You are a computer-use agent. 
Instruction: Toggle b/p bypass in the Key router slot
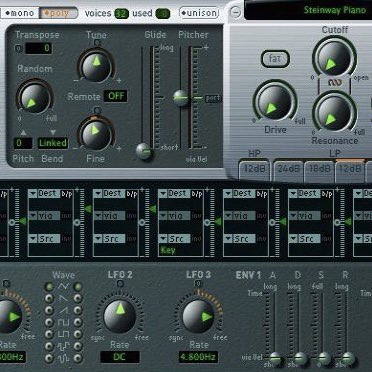197,194
